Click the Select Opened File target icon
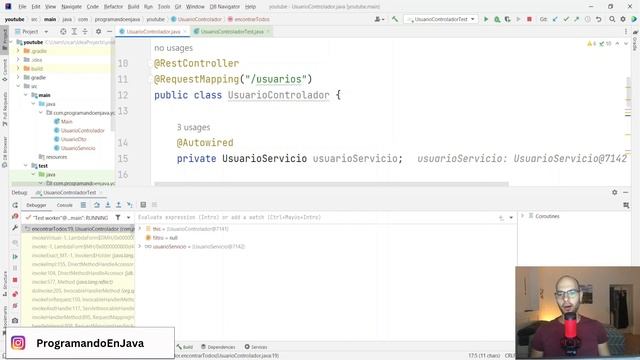Image resolution: width=640 pixels, height=360 pixels. (x=63, y=31)
